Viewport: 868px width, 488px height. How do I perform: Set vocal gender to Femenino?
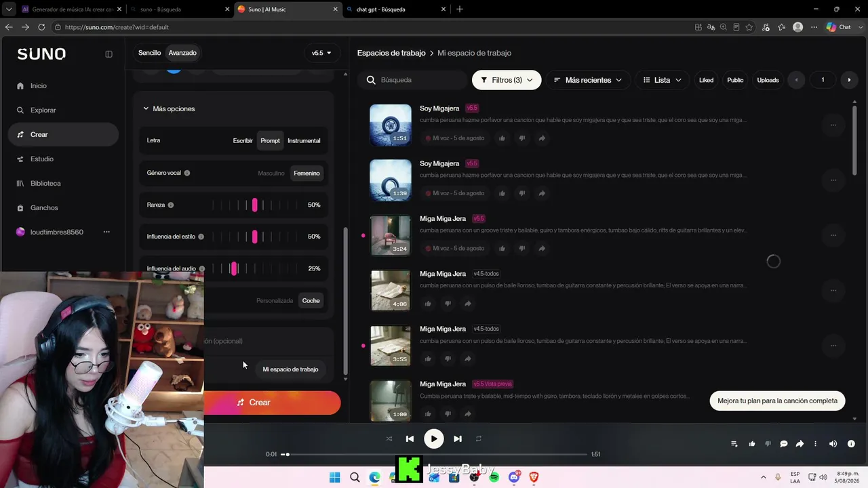307,174
